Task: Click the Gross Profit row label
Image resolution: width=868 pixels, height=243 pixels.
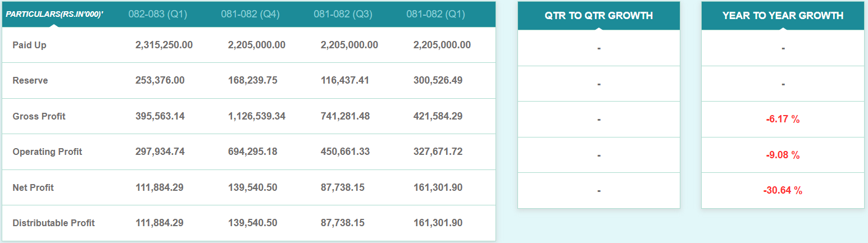Action: point(39,116)
